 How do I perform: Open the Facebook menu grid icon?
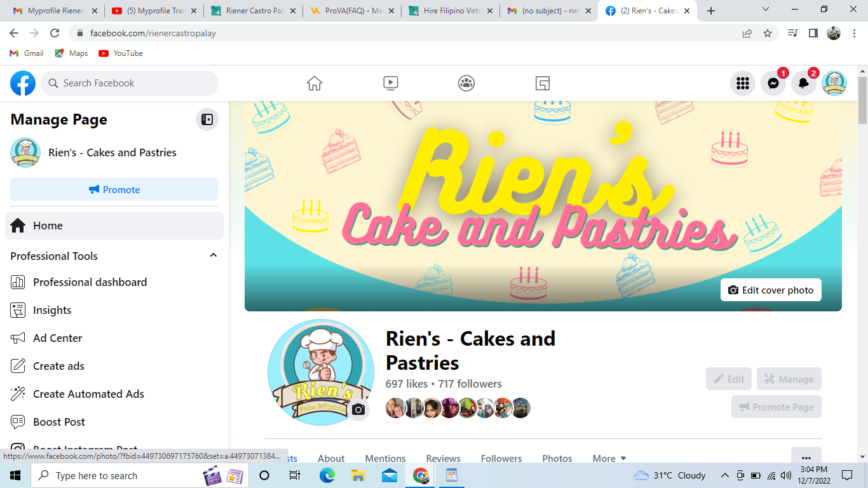[743, 83]
